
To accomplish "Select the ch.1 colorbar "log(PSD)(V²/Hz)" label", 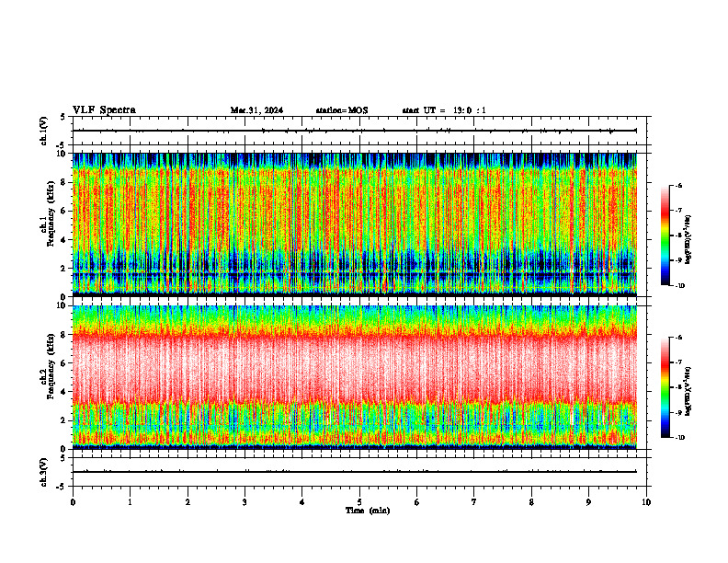I will pyautogui.click(x=688, y=239).
